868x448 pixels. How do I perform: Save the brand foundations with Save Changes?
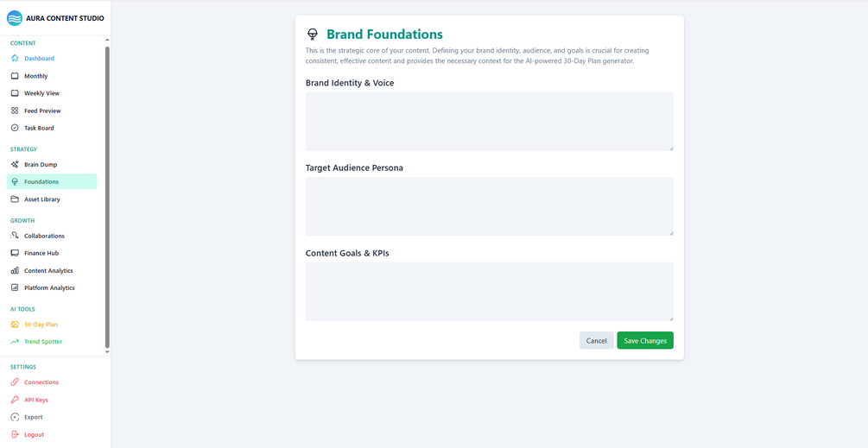coord(644,341)
